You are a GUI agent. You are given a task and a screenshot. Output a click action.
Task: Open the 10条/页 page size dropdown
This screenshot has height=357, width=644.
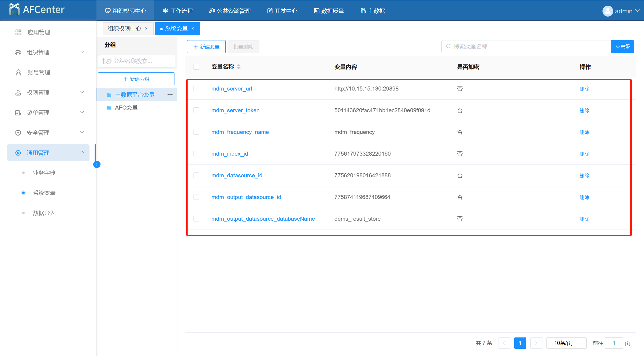click(567, 343)
